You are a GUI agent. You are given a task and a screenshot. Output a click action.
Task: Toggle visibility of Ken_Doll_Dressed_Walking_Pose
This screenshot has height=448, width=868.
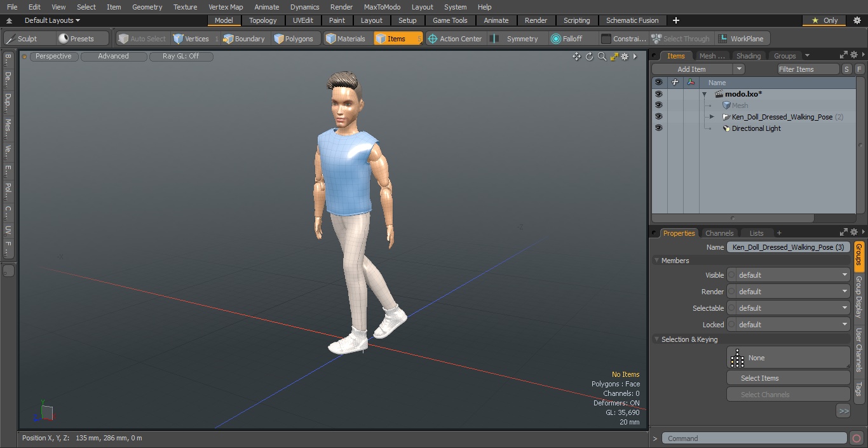(658, 117)
